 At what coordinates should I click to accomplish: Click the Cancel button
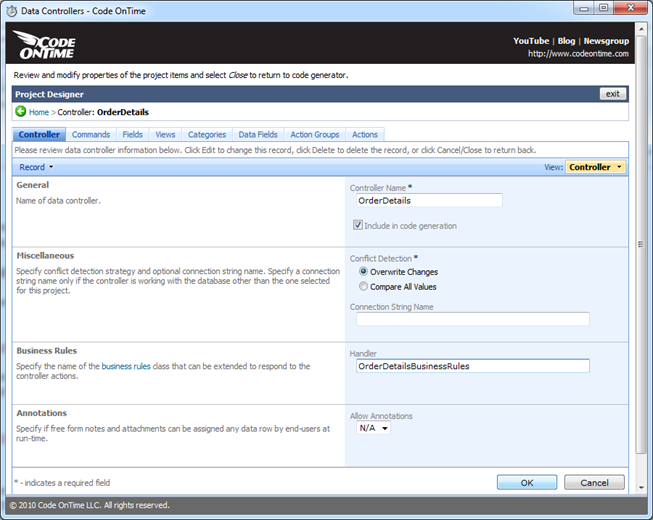coord(594,483)
